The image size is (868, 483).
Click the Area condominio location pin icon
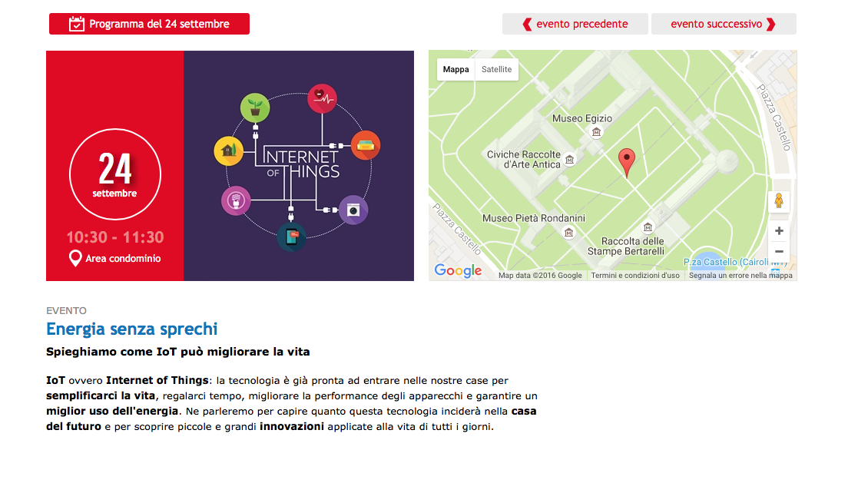point(75,259)
